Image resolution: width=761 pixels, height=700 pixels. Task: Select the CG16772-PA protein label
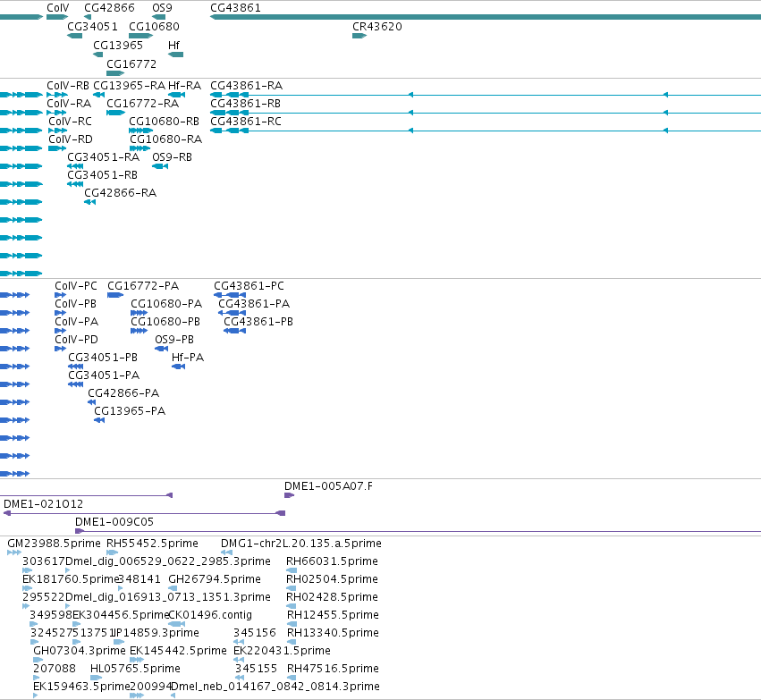point(143,286)
